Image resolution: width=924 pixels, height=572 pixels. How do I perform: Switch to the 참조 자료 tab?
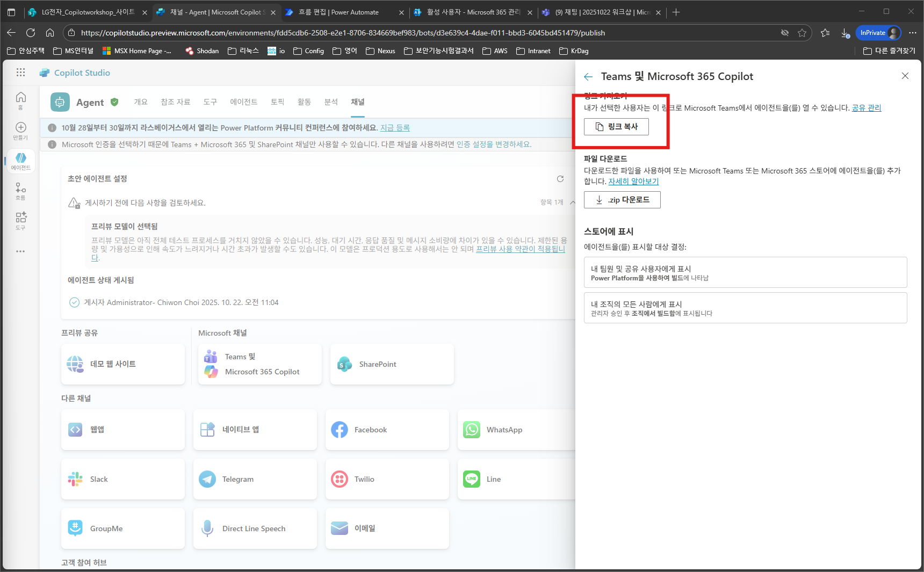click(x=176, y=102)
